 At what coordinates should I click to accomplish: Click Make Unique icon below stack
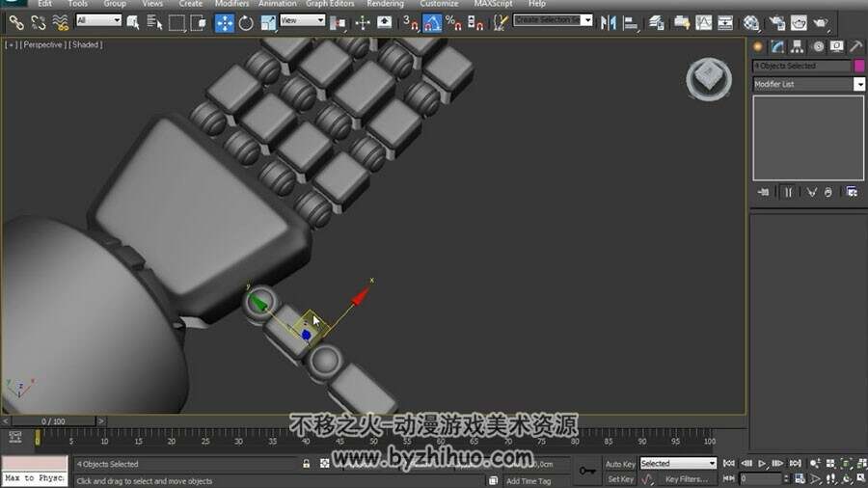[x=811, y=192]
